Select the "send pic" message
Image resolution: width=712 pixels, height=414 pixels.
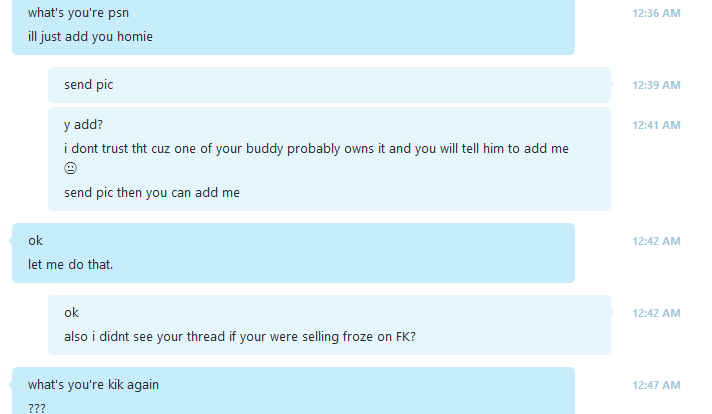click(x=89, y=85)
